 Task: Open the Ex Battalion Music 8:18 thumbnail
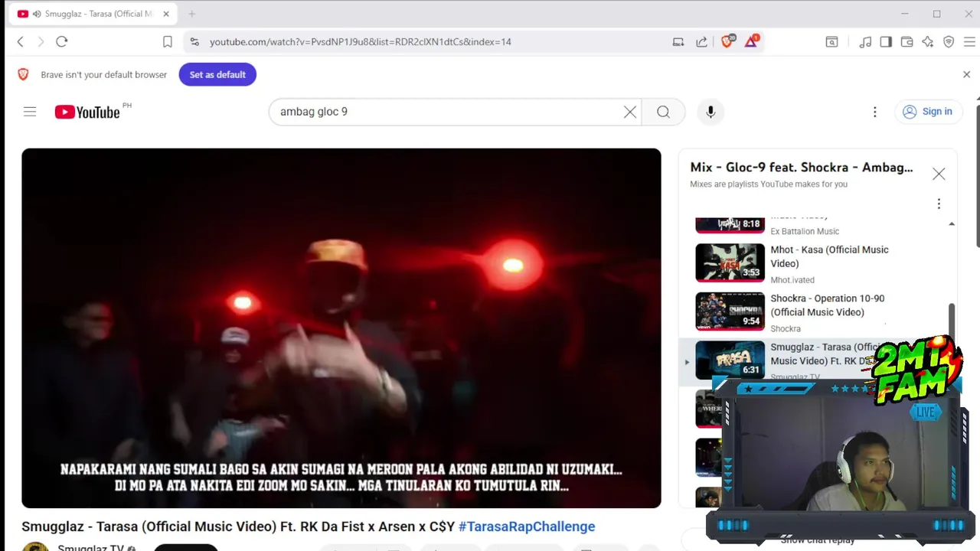click(x=730, y=224)
